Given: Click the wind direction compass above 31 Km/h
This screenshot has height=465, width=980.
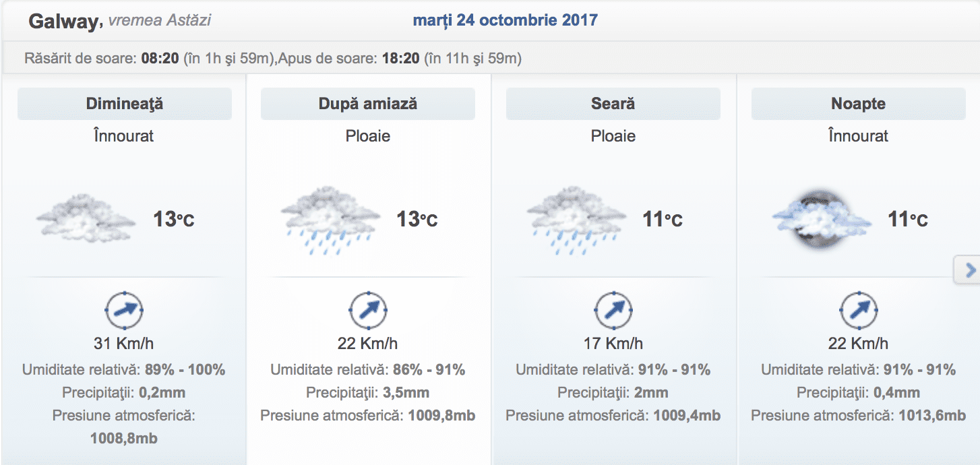Looking at the screenshot, I should (124, 310).
